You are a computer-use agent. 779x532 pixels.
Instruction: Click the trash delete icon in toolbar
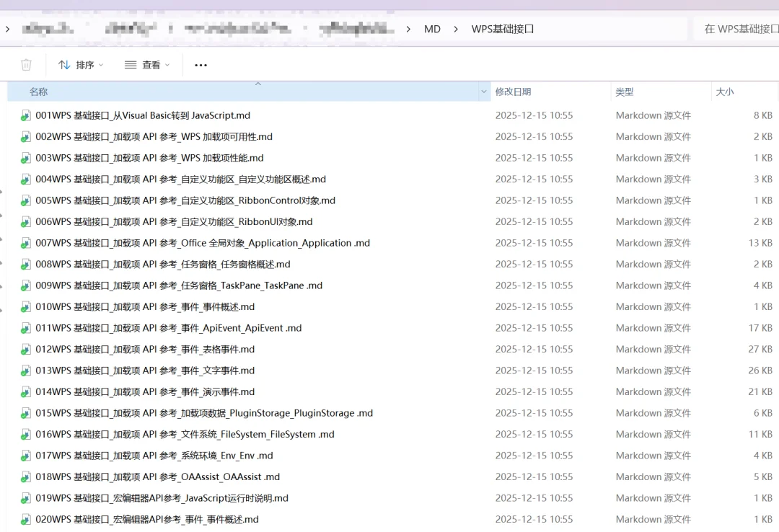27,65
